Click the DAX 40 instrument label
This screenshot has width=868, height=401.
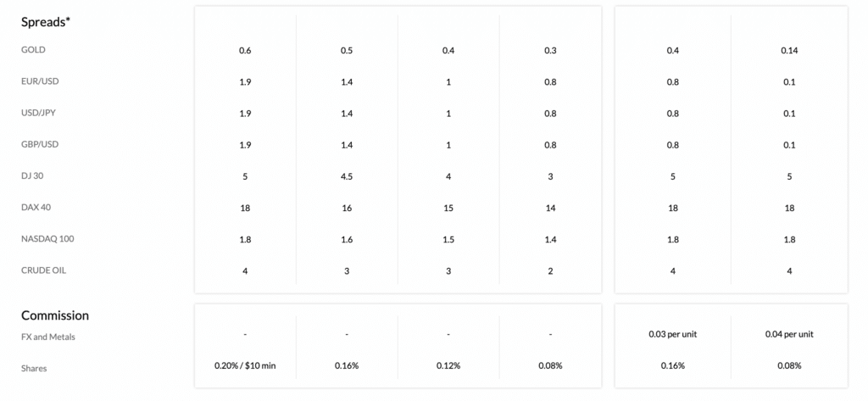click(36, 208)
